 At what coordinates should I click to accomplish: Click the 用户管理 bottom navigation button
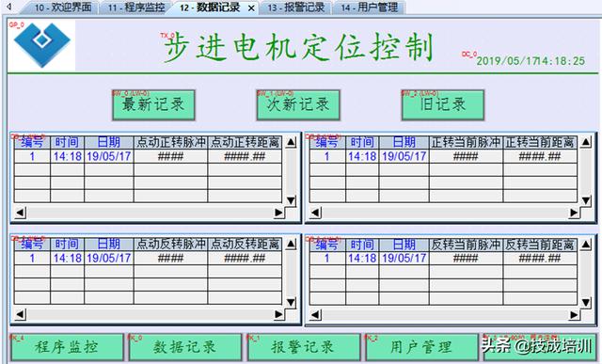click(x=421, y=347)
